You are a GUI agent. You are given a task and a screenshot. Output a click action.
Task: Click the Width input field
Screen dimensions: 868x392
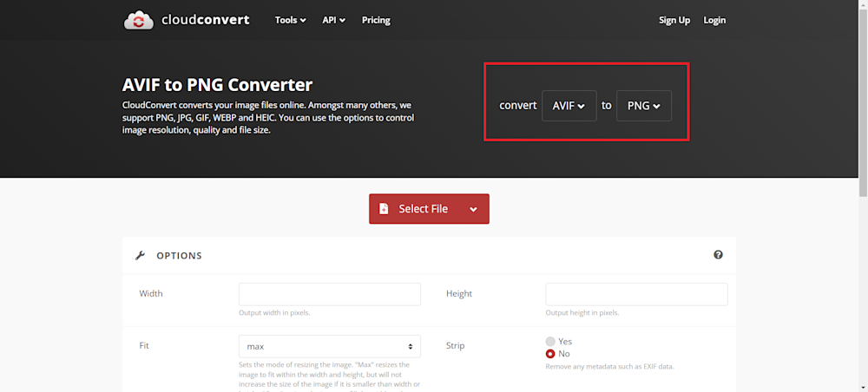[x=329, y=294]
